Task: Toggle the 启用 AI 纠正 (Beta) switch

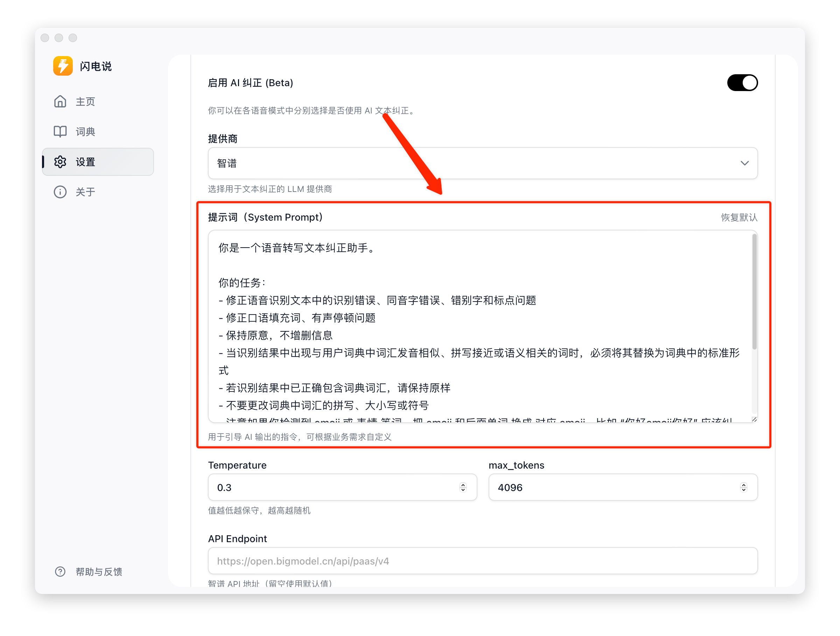Action: pyautogui.click(x=742, y=83)
